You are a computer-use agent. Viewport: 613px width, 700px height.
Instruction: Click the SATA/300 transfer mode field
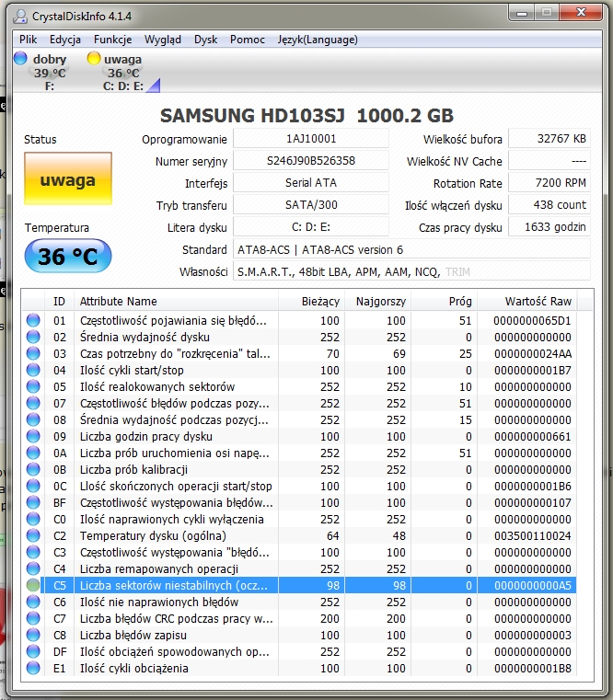(311, 205)
